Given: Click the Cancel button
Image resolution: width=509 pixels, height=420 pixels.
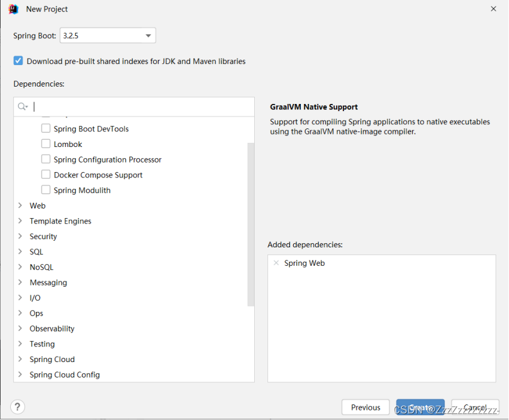Looking at the screenshot, I should tap(475, 407).
